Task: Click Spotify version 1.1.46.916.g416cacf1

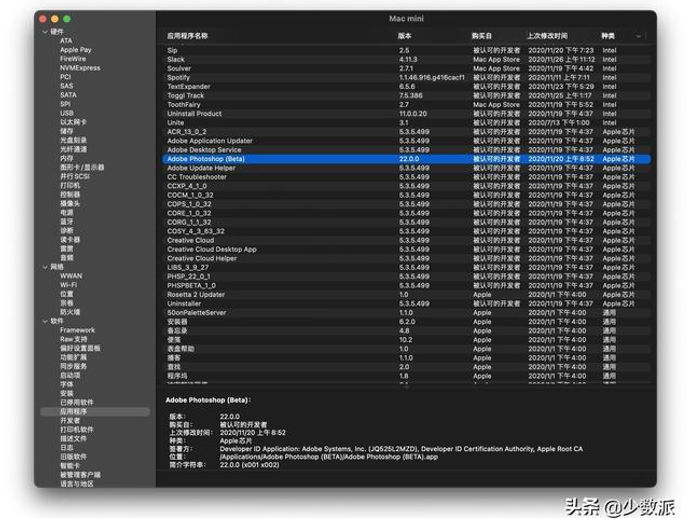Action: point(432,77)
